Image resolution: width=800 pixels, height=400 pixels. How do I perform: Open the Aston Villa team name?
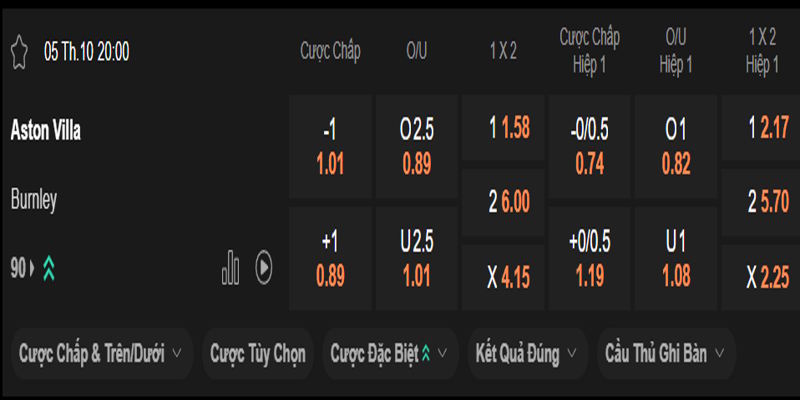point(45,130)
